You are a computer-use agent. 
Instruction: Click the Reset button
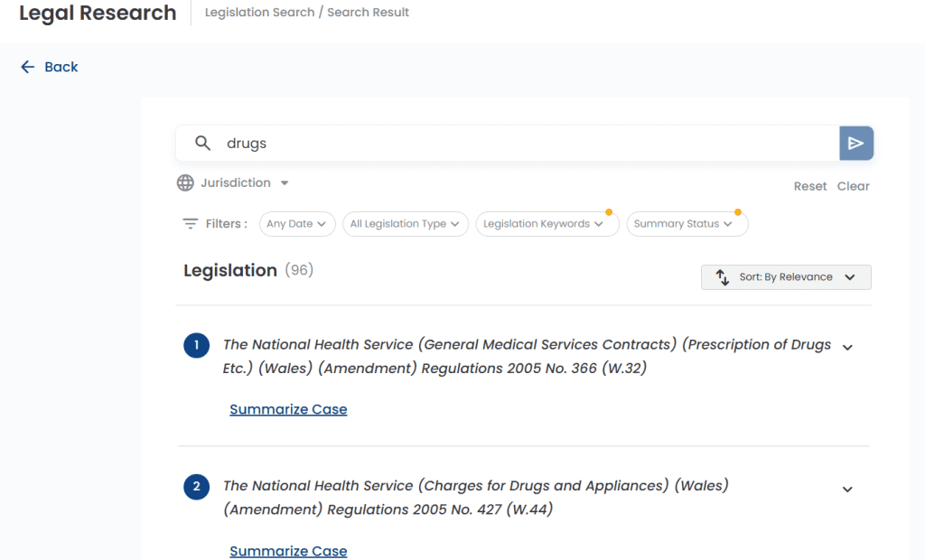pos(810,186)
